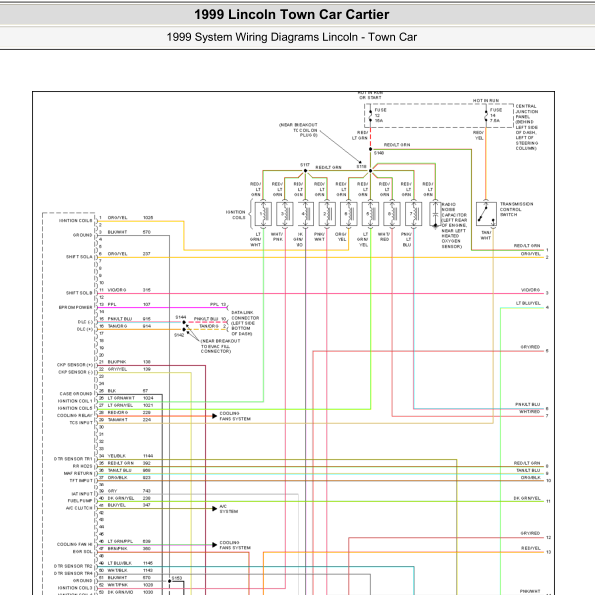
Task: Click arrowhead pointing to A/C System
Action: 214,508
